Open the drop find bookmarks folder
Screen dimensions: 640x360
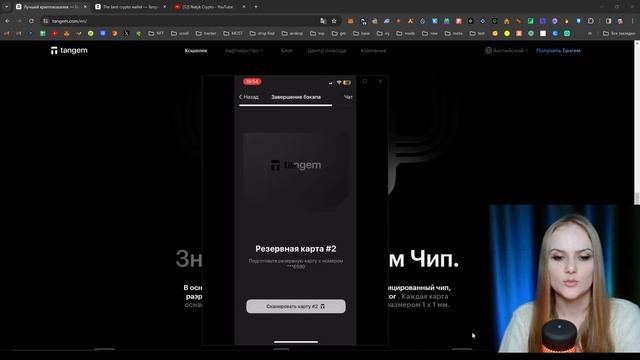[x=262, y=33]
